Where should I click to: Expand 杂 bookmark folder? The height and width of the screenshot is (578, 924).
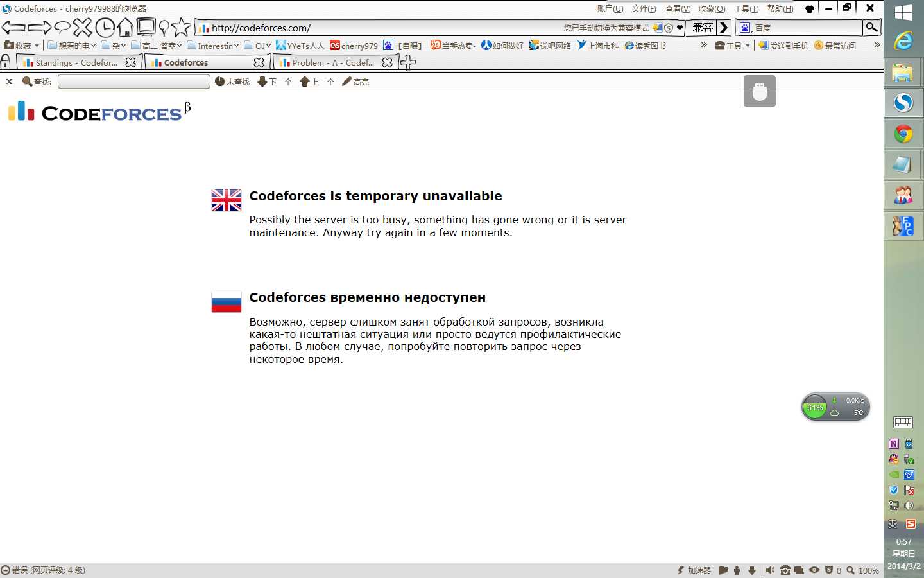click(113, 46)
